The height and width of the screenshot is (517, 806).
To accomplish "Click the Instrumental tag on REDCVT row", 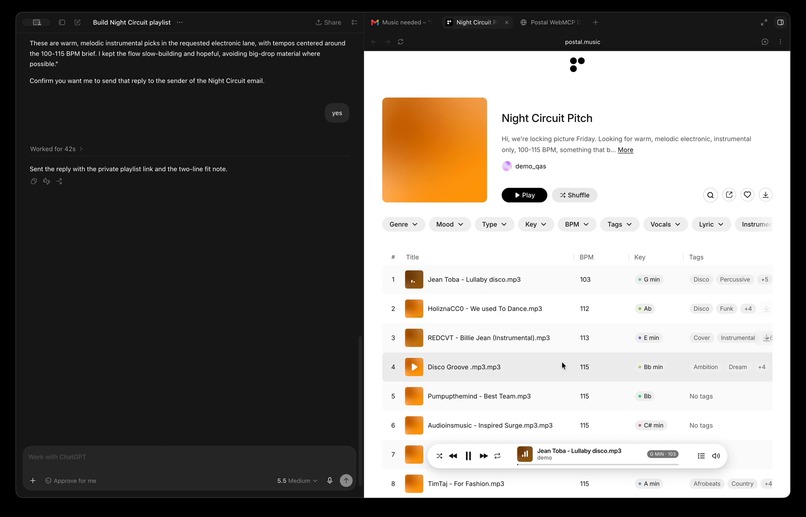I will point(738,338).
